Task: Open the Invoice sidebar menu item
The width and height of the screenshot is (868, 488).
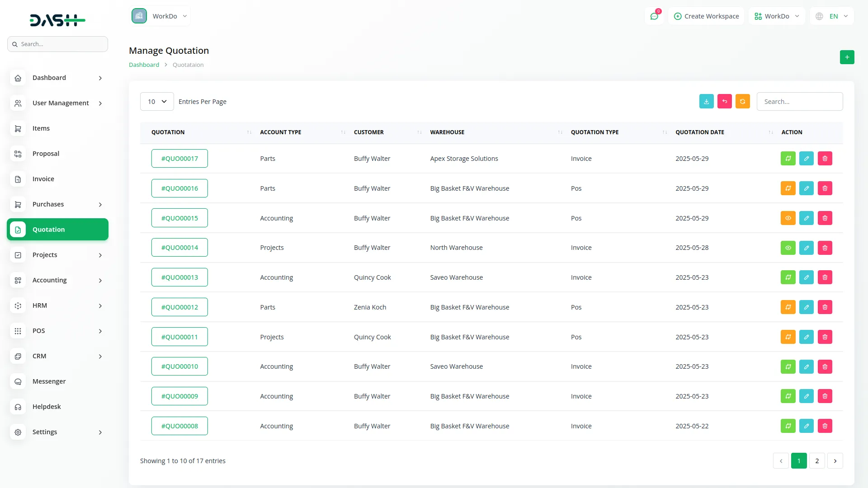Action: [43, 179]
